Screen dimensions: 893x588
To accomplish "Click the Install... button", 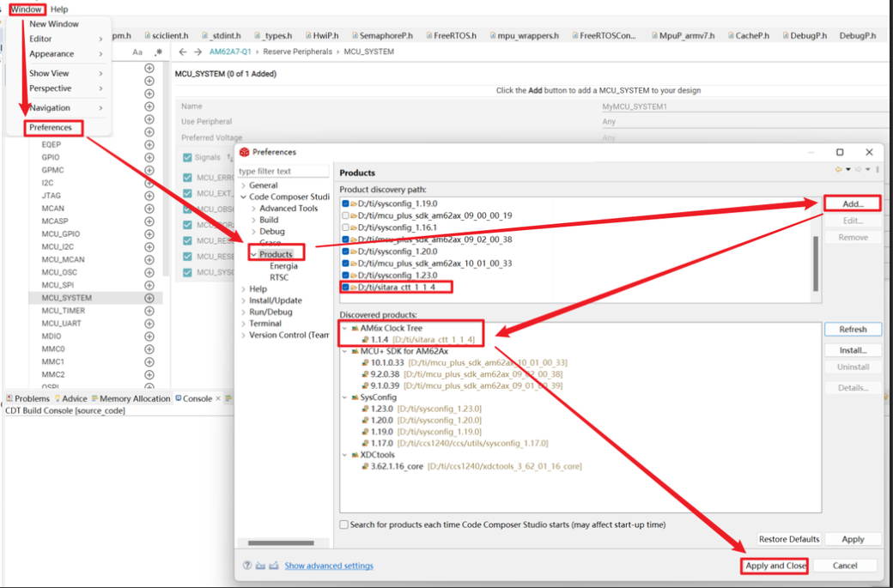I will [x=853, y=350].
